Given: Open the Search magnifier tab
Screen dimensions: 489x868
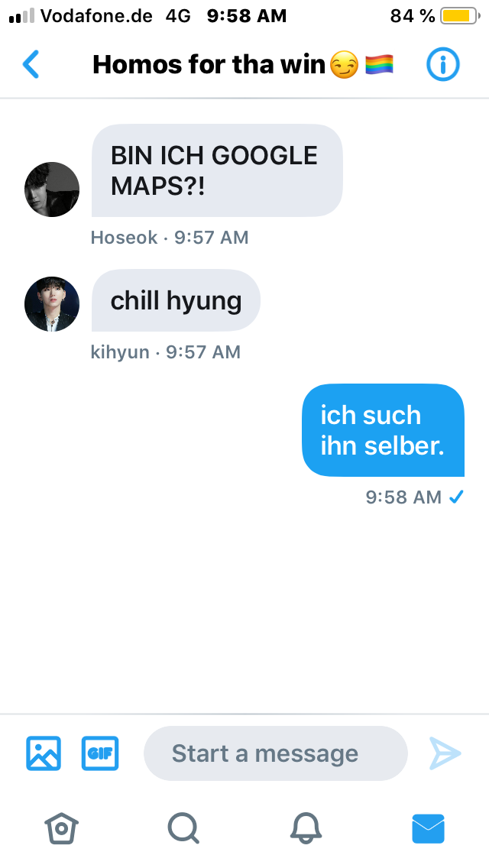Looking at the screenshot, I should pos(183,829).
